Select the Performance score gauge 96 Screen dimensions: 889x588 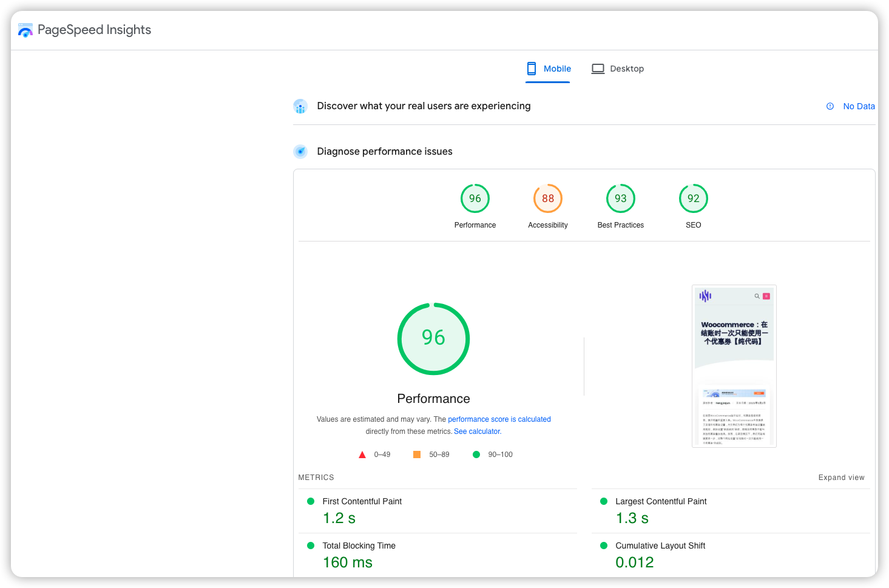[x=475, y=199]
